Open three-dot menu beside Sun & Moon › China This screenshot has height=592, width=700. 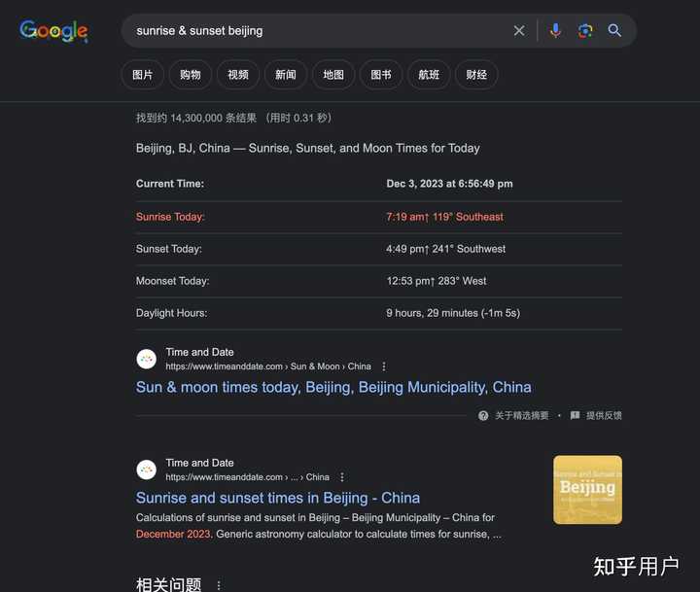pos(384,366)
